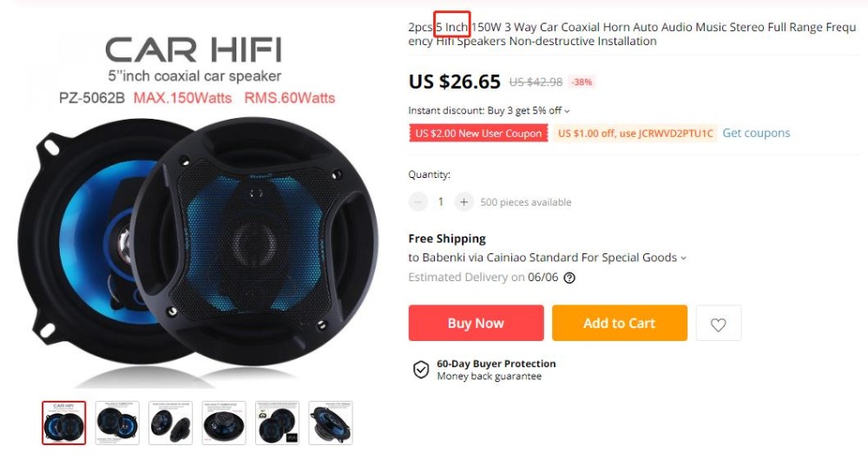The width and height of the screenshot is (868, 459).
Task: Select the first CAR HIFI thumbnail
Action: pyautogui.click(x=64, y=423)
